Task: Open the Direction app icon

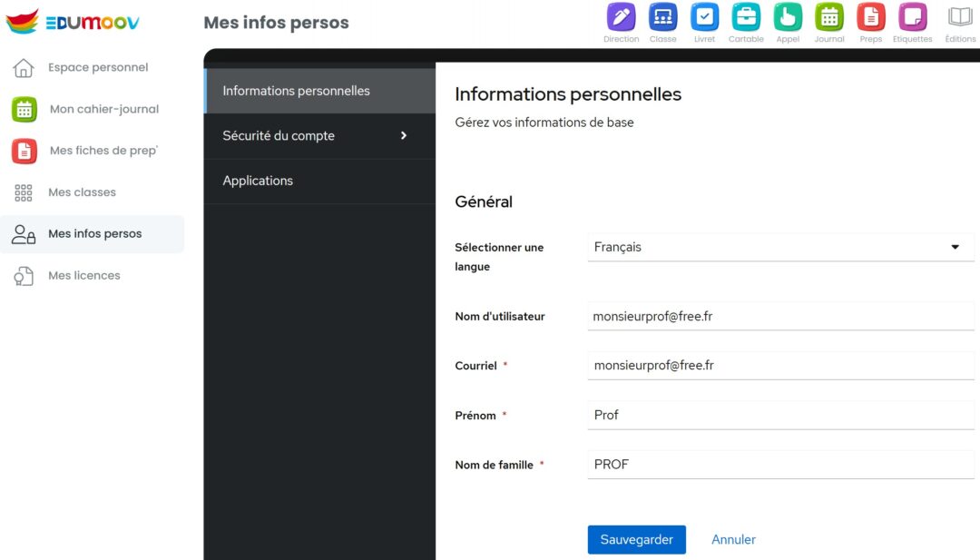Action: pyautogui.click(x=621, y=17)
